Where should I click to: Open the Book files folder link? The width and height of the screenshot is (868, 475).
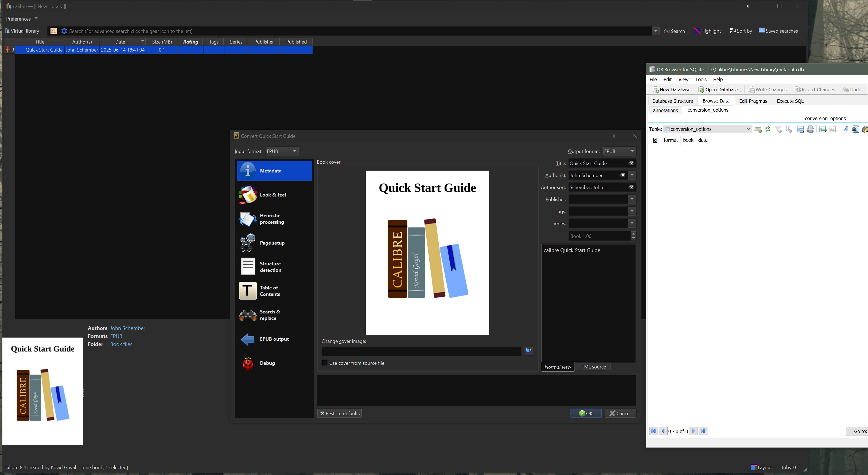click(x=121, y=344)
